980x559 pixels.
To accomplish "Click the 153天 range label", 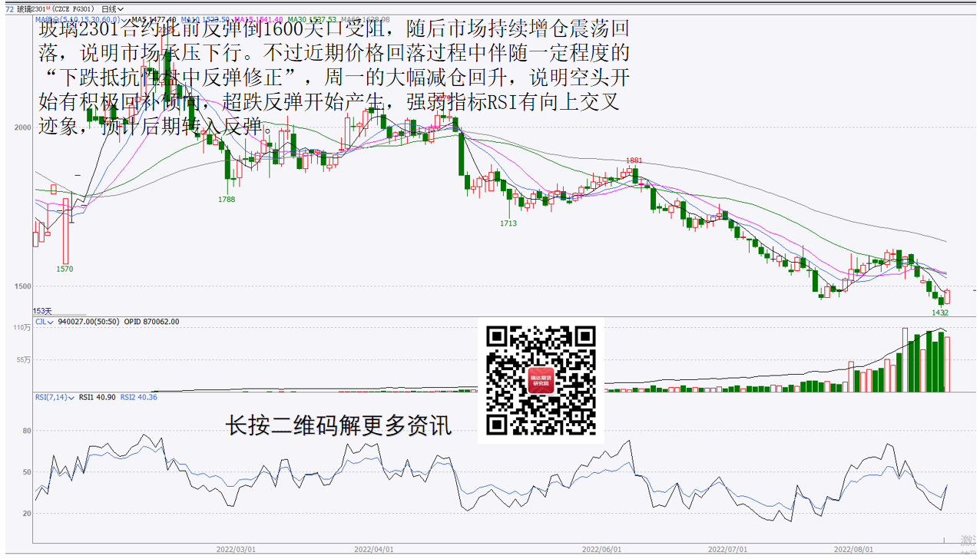I will tap(42, 311).
